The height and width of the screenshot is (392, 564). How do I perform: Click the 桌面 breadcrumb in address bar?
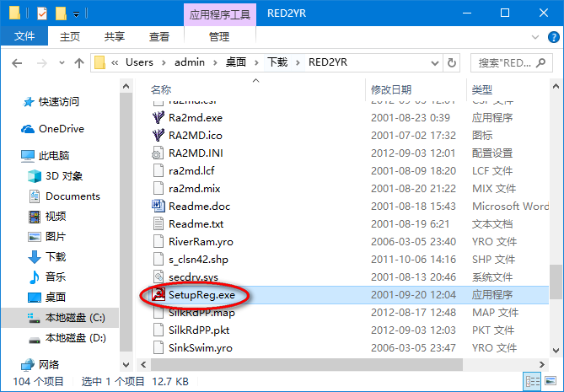pyautogui.click(x=235, y=62)
